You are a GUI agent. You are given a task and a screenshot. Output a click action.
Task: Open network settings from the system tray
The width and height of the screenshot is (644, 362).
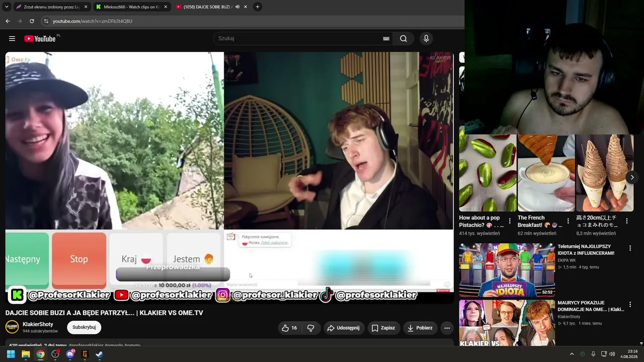coord(604,354)
